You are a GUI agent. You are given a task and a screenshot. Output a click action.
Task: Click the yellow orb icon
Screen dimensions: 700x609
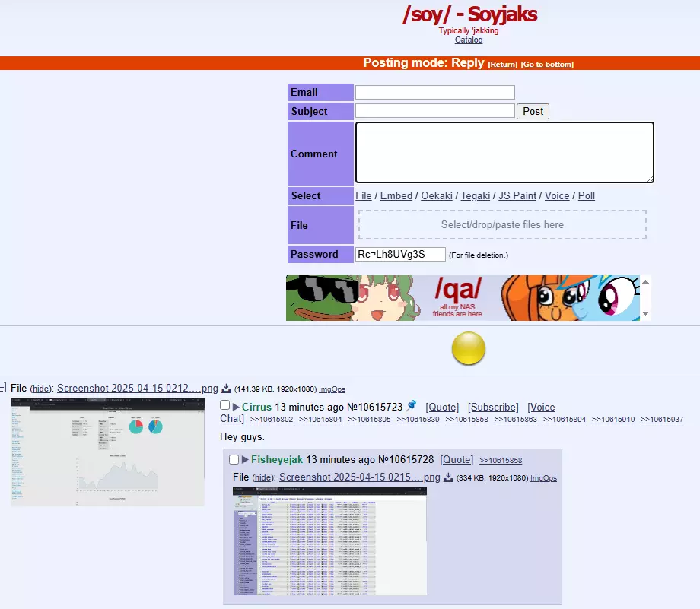click(x=469, y=349)
